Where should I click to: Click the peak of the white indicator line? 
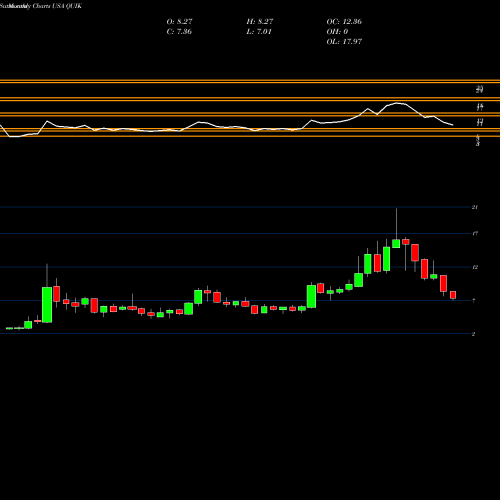pyautogui.click(x=397, y=103)
